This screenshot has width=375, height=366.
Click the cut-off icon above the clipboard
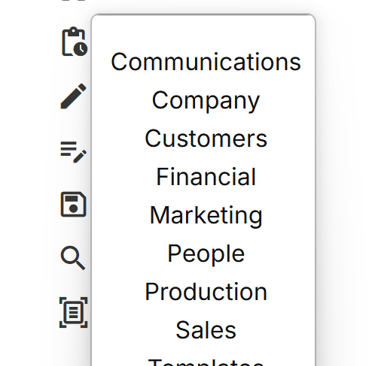click(x=74, y=1)
